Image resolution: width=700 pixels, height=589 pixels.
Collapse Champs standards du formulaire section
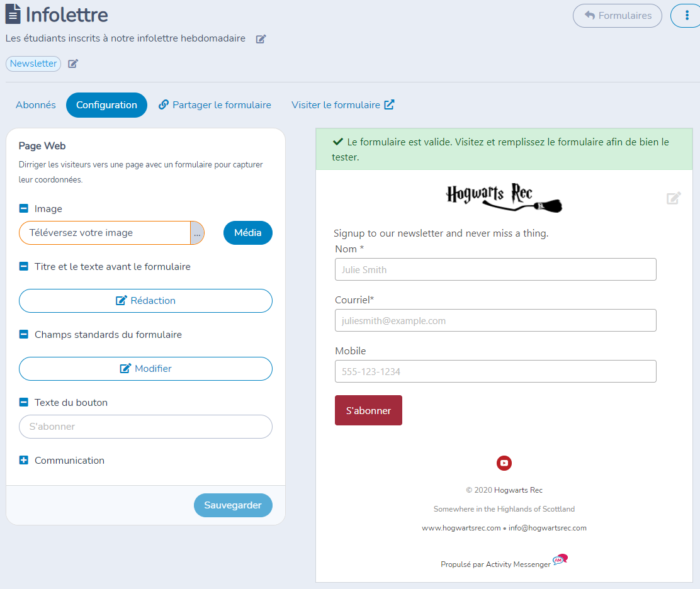(24, 334)
